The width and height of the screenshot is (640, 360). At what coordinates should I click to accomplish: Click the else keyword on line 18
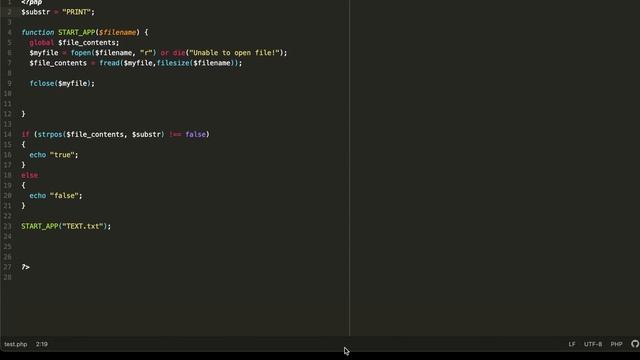pyautogui.click(x=29, y=175)
